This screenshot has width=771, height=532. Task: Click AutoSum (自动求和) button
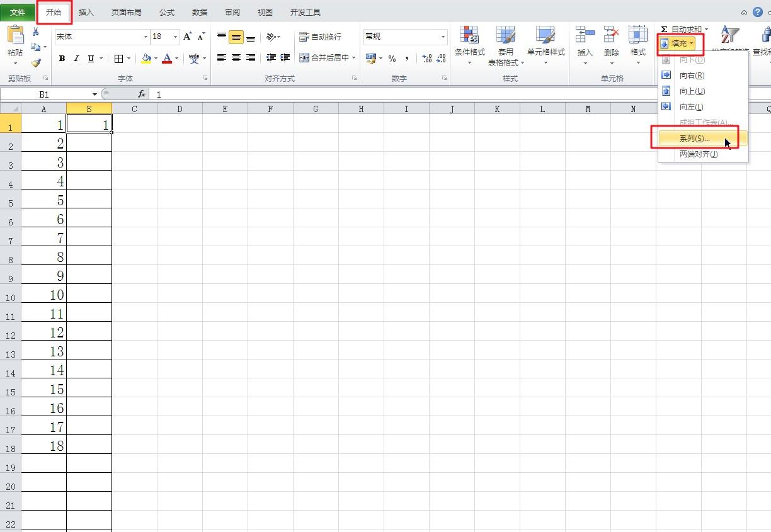(683, 30)
